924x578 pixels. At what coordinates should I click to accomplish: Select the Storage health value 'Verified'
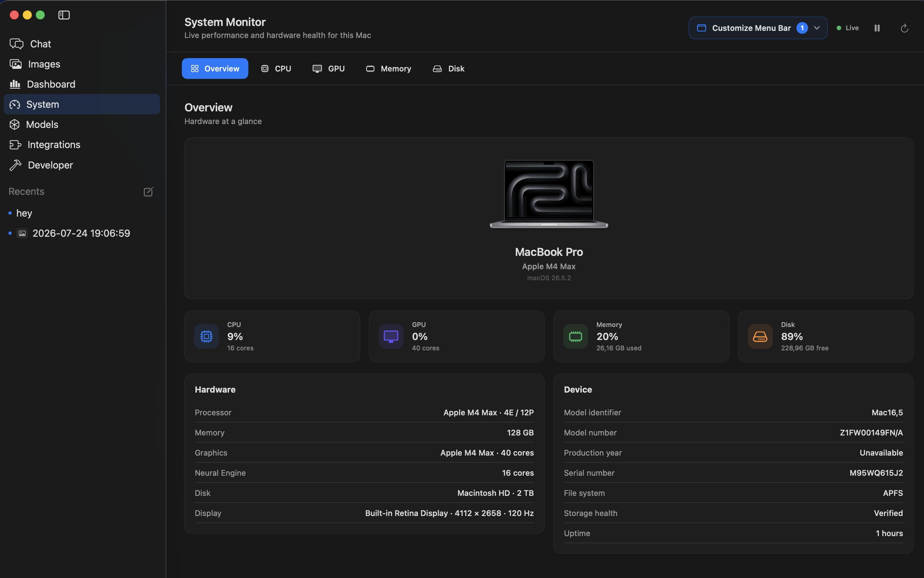click(888, 513)
